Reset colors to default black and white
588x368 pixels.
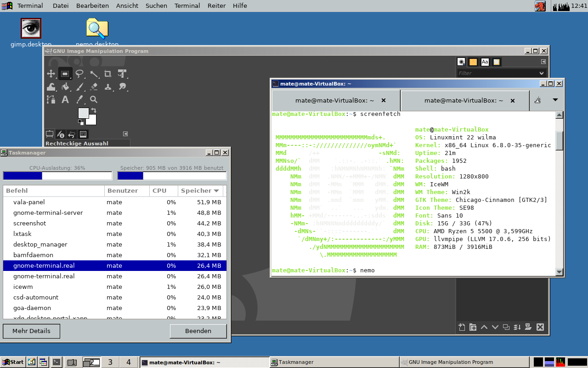(x=81, y=122)
